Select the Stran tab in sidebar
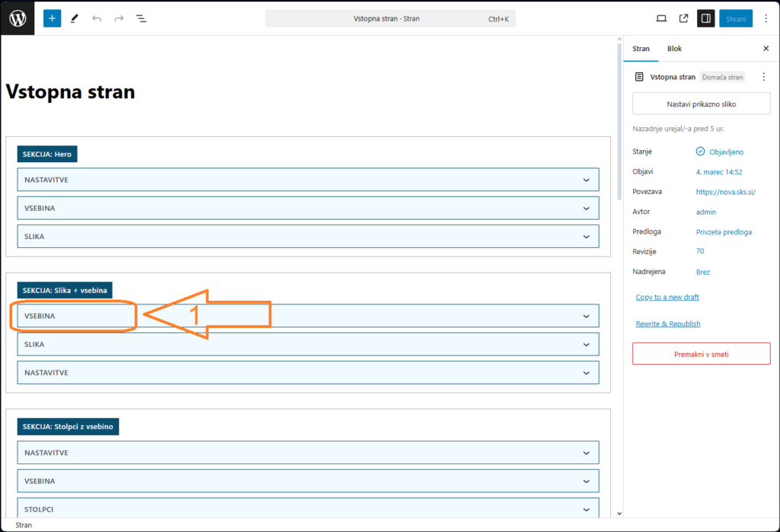Image resolution: width=780 pixels, height=532 pixels. [x=641, y=49]
